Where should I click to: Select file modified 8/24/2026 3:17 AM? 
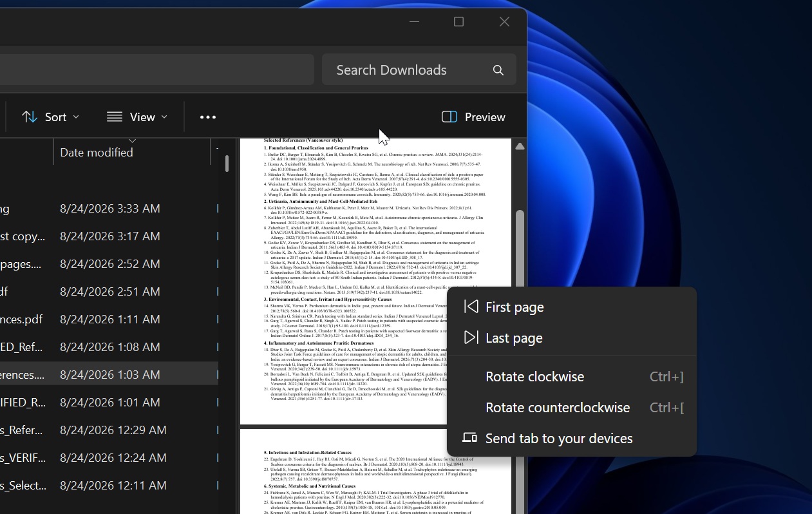[x=109, y=236]
